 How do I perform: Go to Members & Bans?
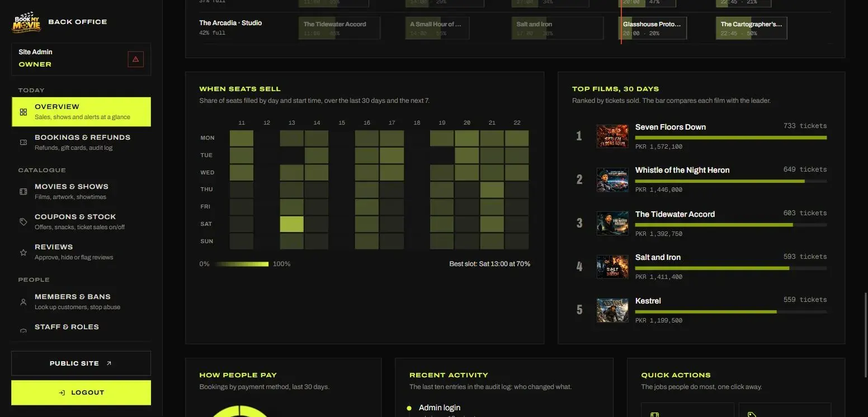click(x=81, y=302)
